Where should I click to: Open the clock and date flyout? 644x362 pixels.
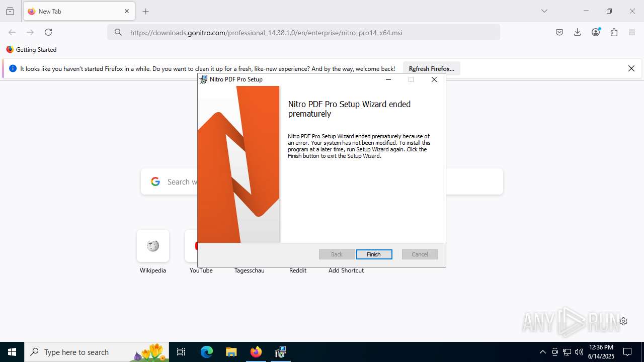click(601, 352)
